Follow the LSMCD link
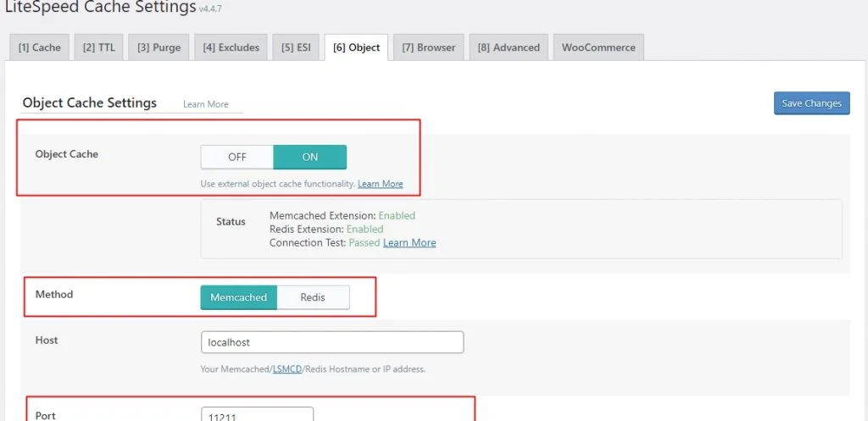This screenshot has width=868, height=421. (x=287, y=369)
